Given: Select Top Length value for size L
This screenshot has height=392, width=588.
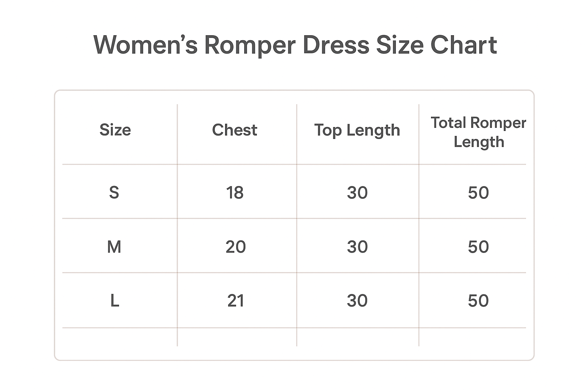Looking at the screenshot, I should coord(357,301).
